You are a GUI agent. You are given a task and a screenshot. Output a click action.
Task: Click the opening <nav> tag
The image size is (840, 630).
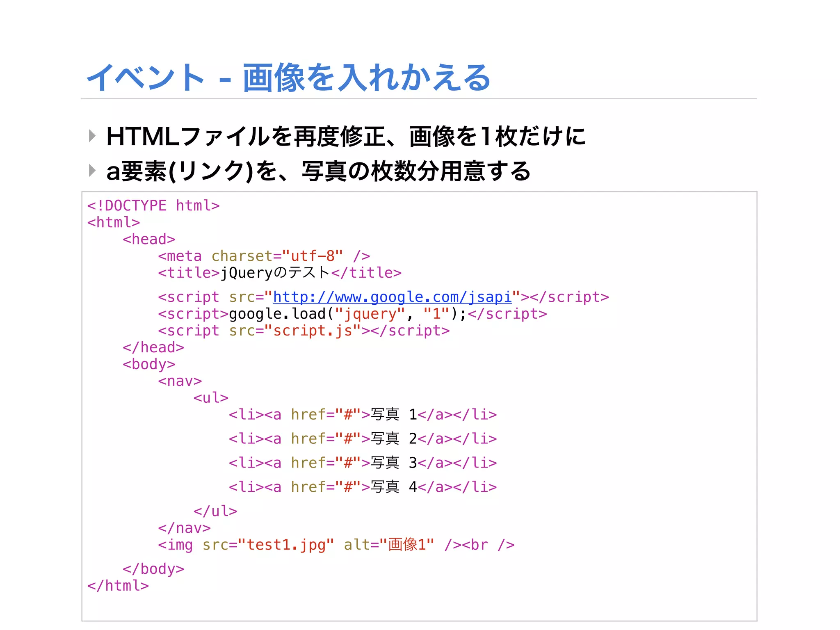coord(180,381)
